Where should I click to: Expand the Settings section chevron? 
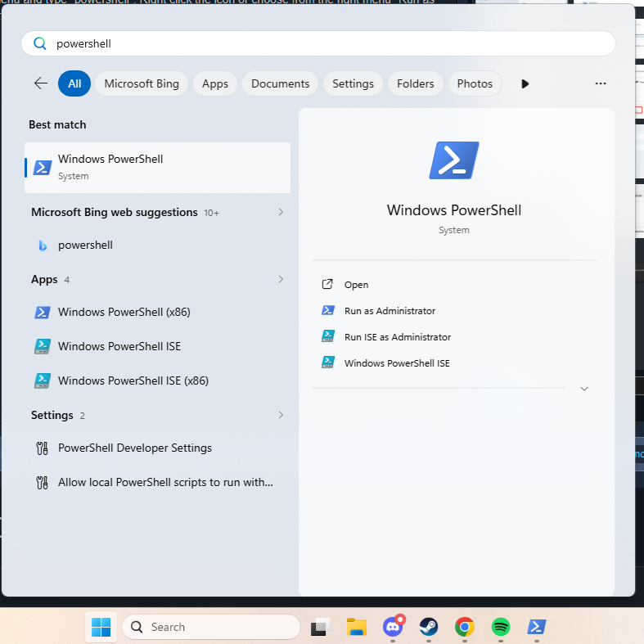(x=281, y=415)
